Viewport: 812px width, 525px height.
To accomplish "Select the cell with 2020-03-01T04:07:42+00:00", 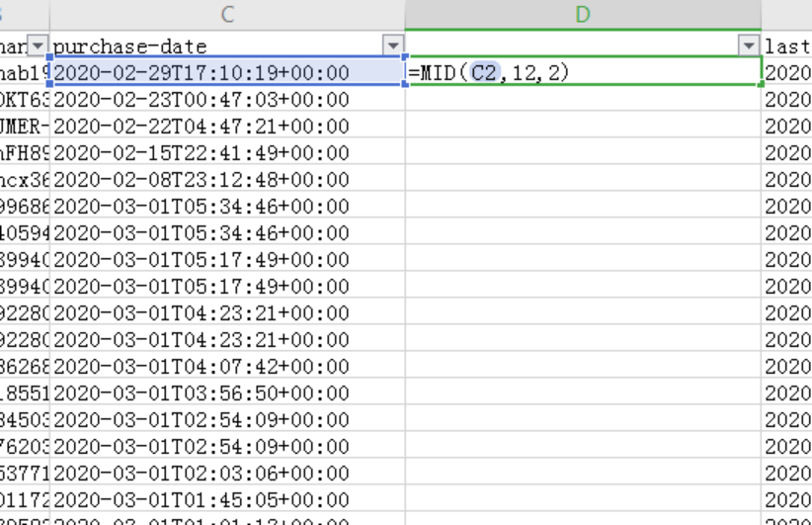I will point(225,366).
